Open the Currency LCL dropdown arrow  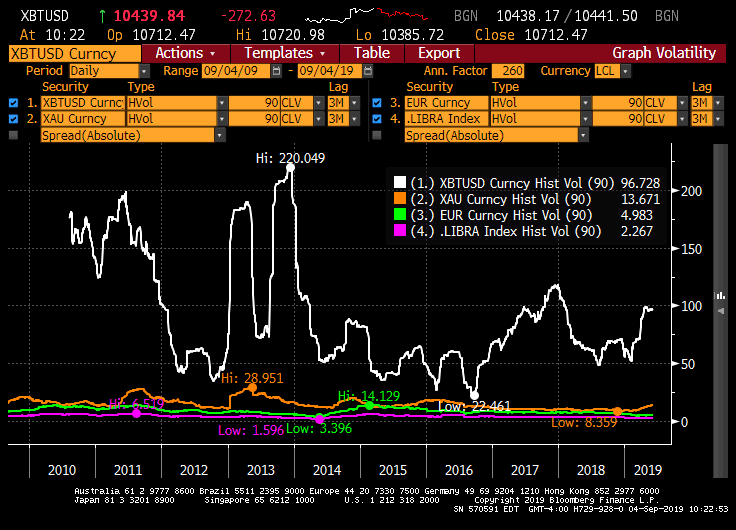(x=626, y=71)
